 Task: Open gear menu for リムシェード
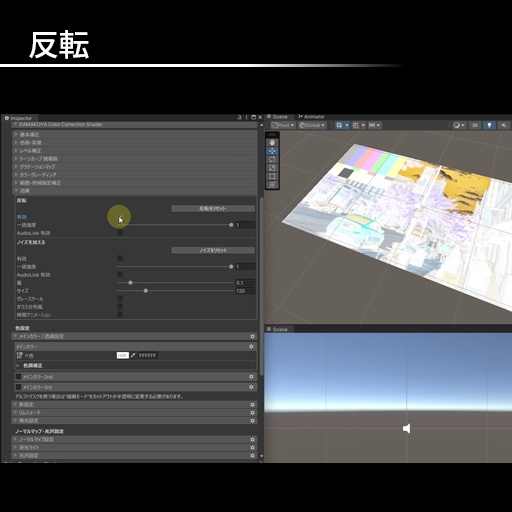tap(252, 413)
